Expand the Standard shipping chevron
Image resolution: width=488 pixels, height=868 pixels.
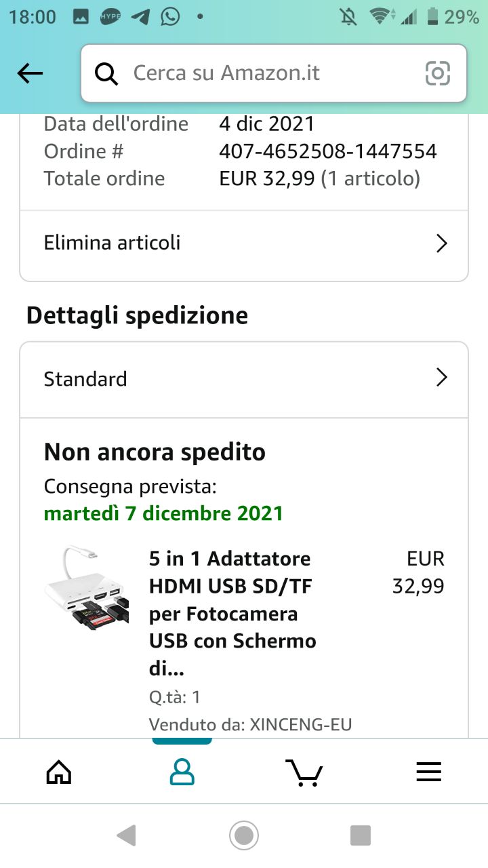click(441, 378)
